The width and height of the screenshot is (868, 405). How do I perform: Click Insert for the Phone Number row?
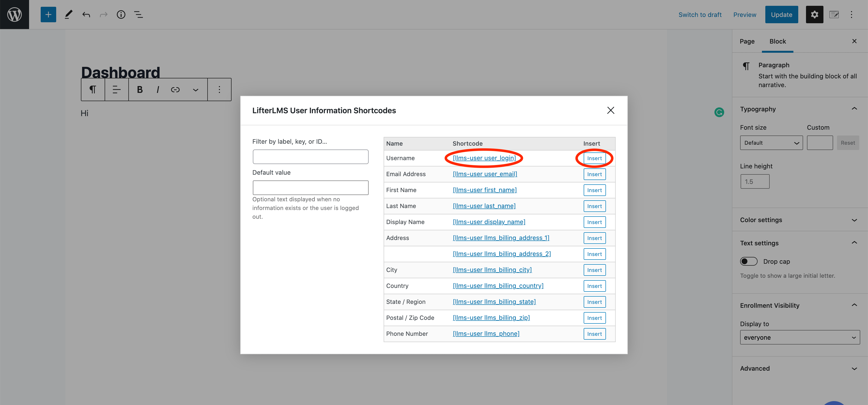(594, 334)
